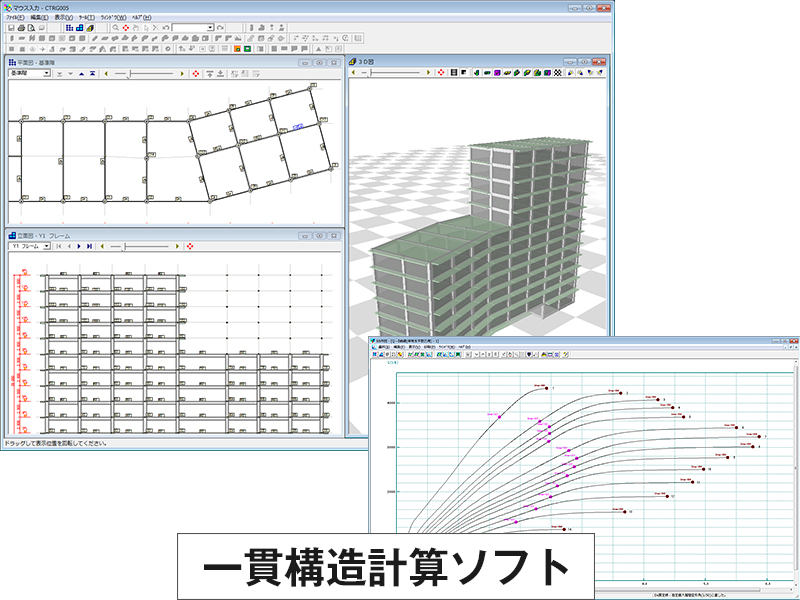Click fit-to-window icon in 3D view toolbar
The height and width of the screenshot is (600, 800).
point(440,73)
